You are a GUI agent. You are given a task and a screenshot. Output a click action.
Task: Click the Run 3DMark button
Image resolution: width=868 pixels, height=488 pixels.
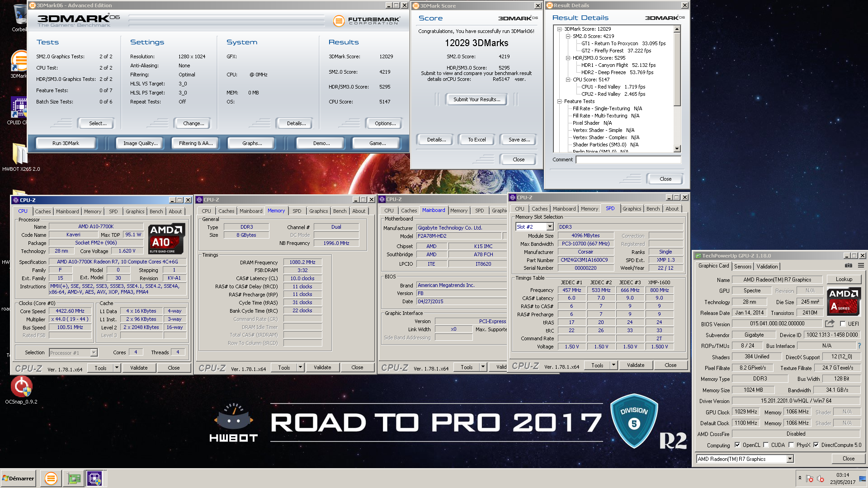coord(66,143)
